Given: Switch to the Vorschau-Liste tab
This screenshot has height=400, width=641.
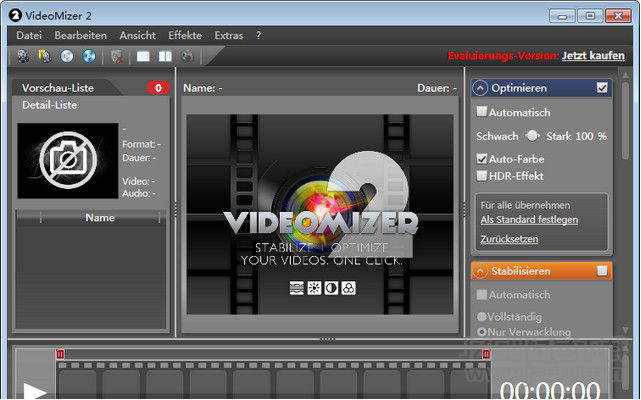Looking at the screenshot, I should [58, 88].
